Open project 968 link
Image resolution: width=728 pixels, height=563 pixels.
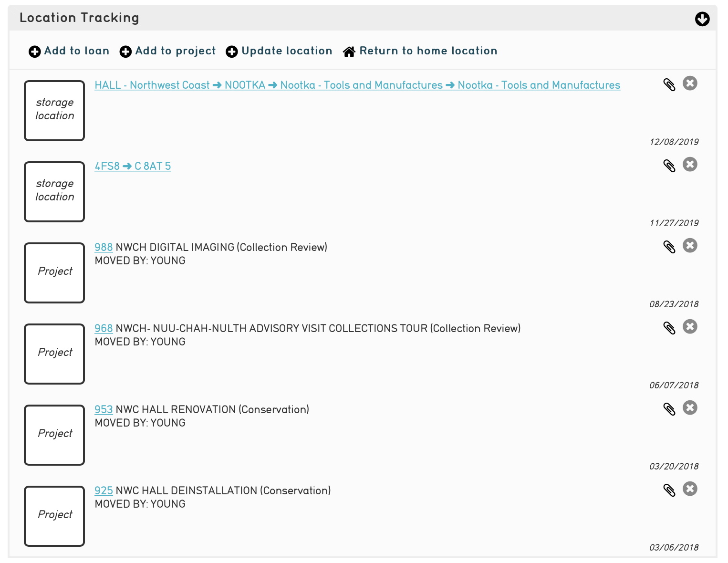[x=104, y=329]
